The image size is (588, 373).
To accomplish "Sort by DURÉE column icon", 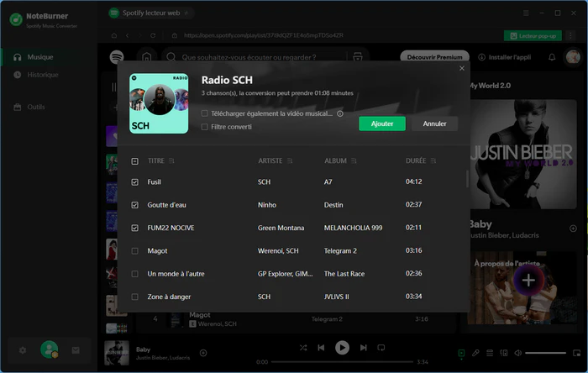I will pos(433,160).
